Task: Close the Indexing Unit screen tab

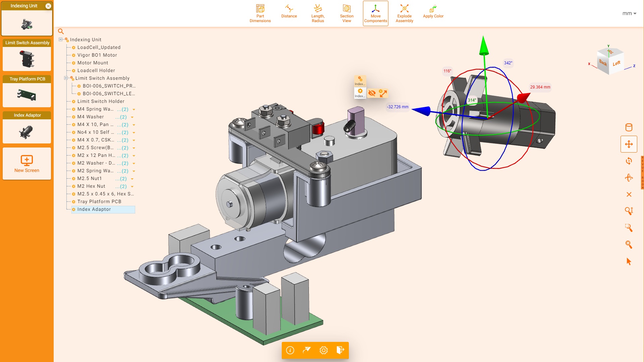Action: tap(48, 6)
